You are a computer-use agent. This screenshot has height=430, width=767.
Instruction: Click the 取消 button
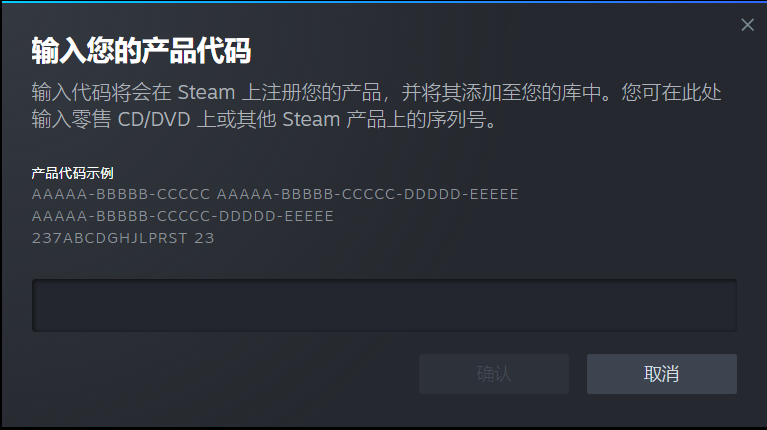point(661,374)
